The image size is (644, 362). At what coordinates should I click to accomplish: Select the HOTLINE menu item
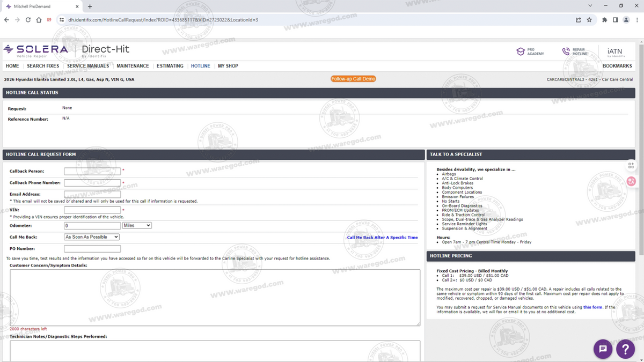click(201, 66)
